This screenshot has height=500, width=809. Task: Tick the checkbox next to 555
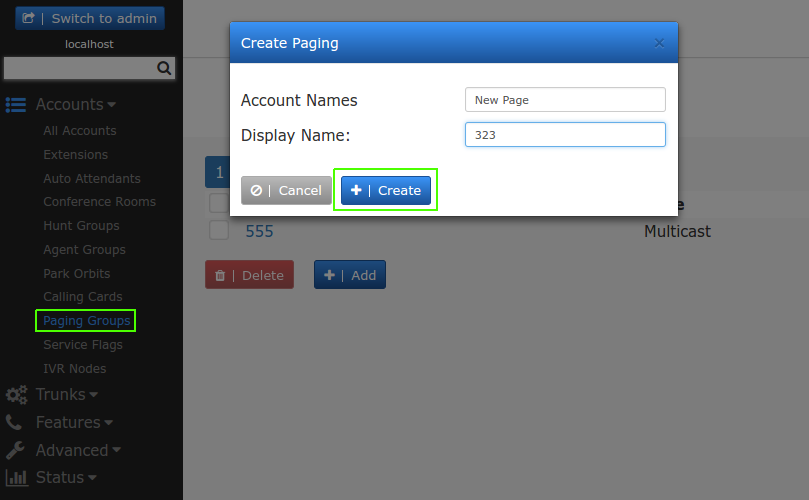click(219, 231)
